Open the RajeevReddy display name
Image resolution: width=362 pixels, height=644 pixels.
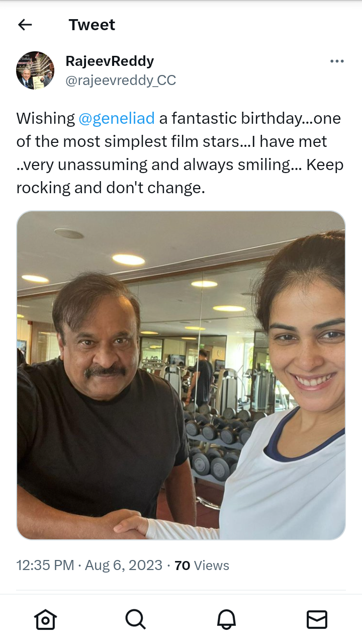tap(110, 61)
